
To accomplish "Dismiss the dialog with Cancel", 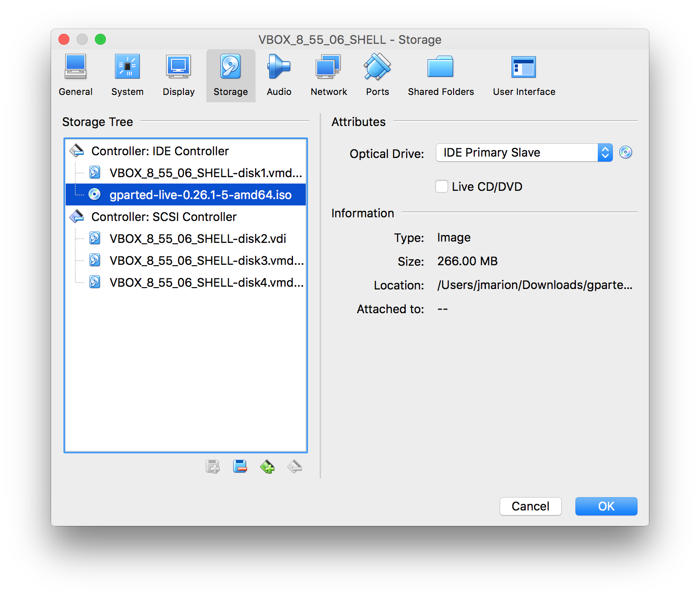I will pyautogui.click(x=530, y=506).
